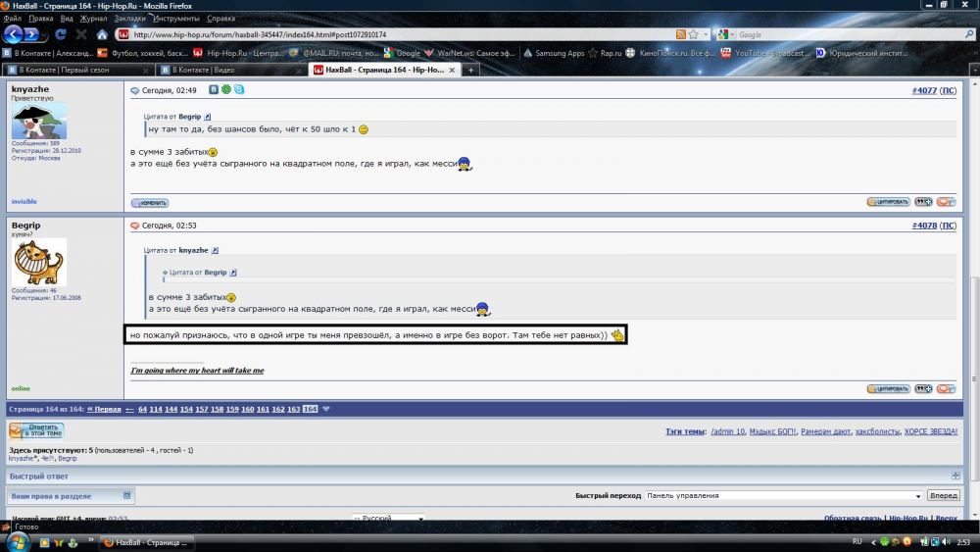Toggle multi-quote on post #4077
Screen dimensions: 980x552
[x=923, y=202]
